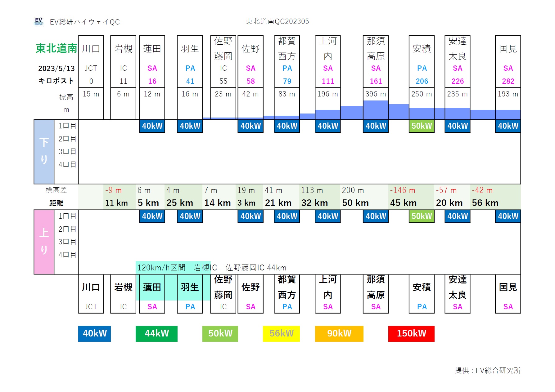Click 上り row 40kW badge for 蓮田 SA

click(x=152, y=216)
